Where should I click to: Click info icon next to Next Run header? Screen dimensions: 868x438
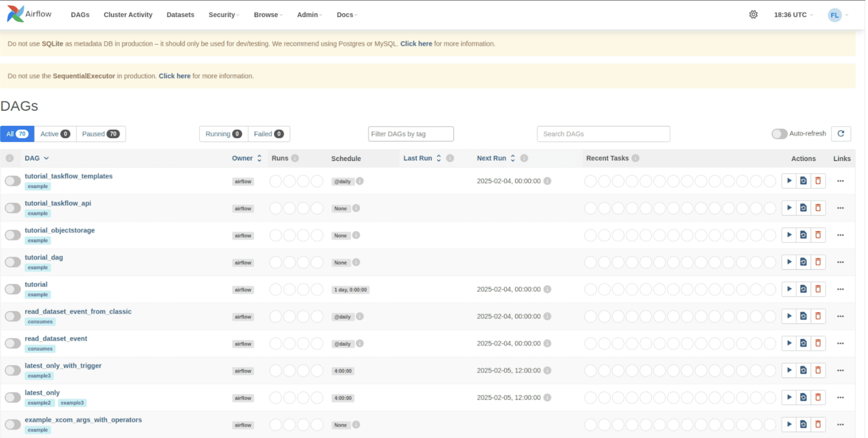coord(524,158)
